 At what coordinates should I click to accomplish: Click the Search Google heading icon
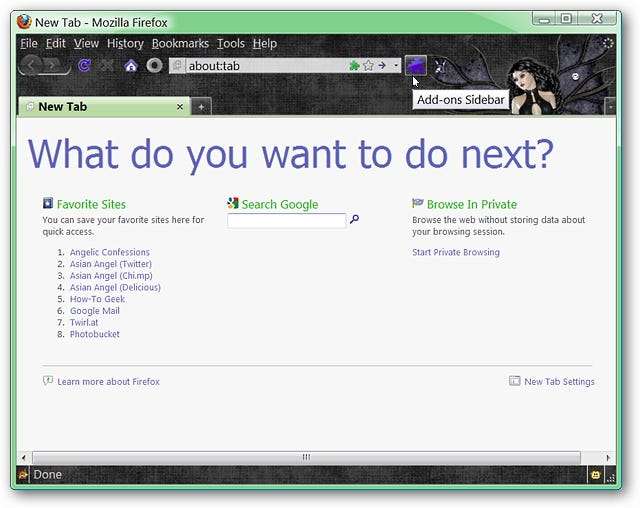pos(233,203)
